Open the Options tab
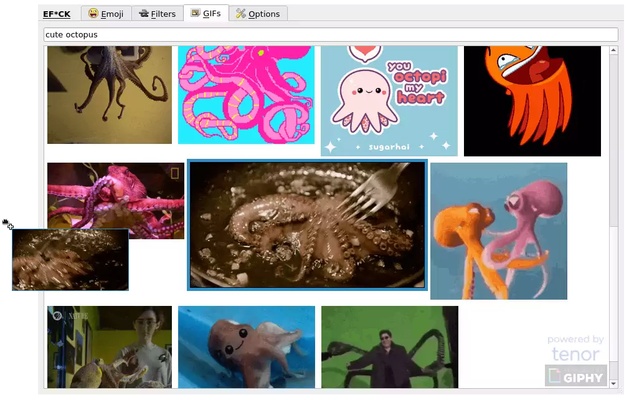This screenshot has width=629, height=400. 258,14
